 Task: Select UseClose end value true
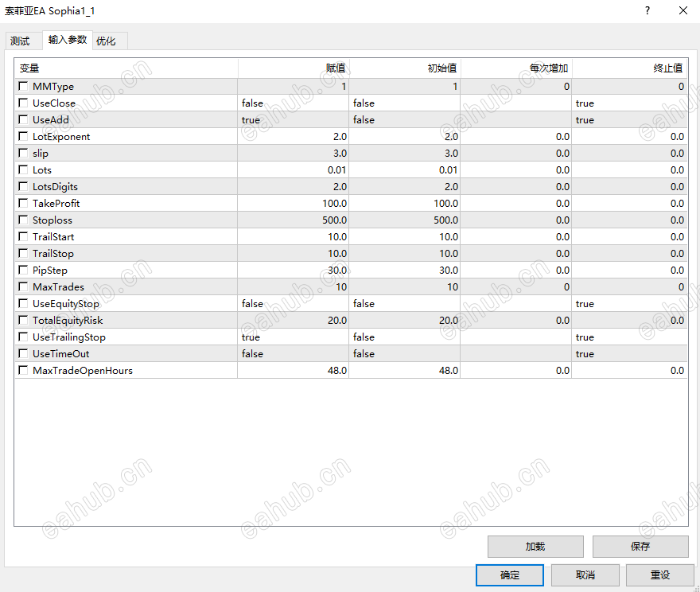tap(629, 103)
